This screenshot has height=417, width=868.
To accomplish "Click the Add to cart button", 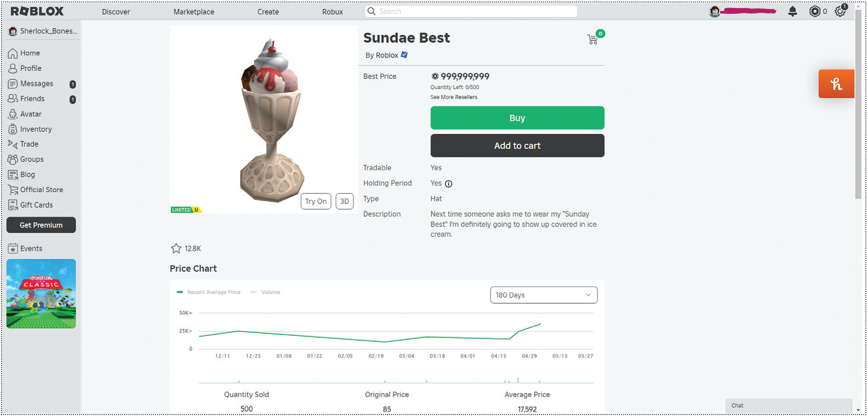I will 517,146.
